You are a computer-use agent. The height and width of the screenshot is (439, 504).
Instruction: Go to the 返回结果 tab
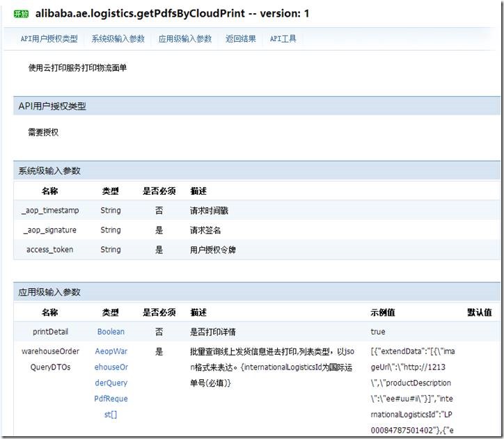[x=240, y=39]
